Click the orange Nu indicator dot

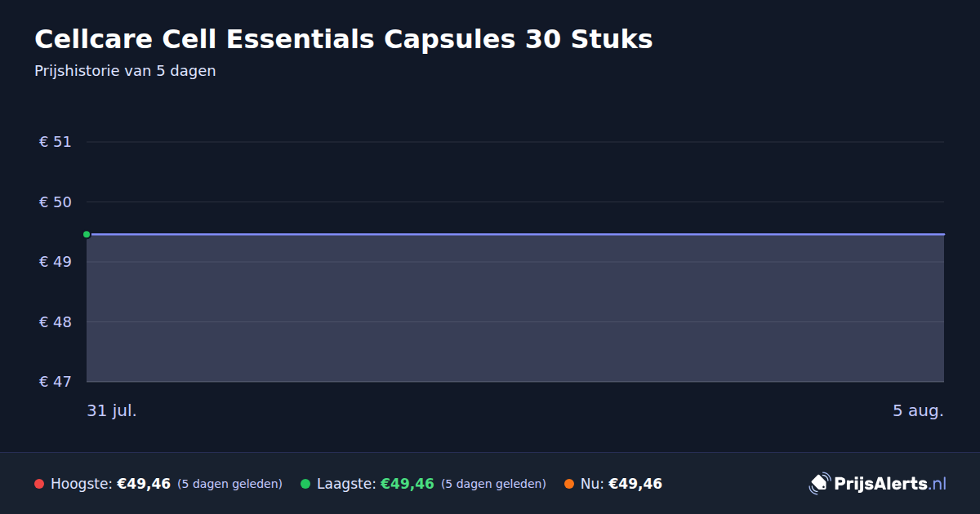pyautogui.click(x=569, y=484)
